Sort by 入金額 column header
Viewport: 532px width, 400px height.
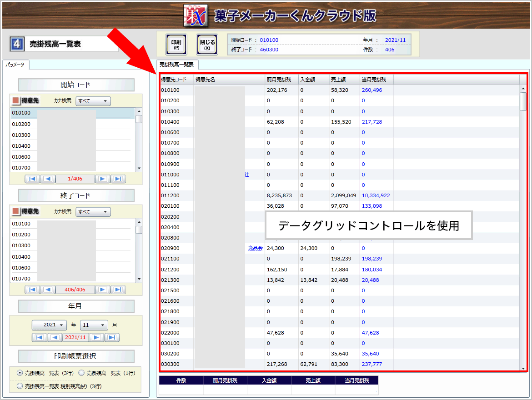point(314,80)
